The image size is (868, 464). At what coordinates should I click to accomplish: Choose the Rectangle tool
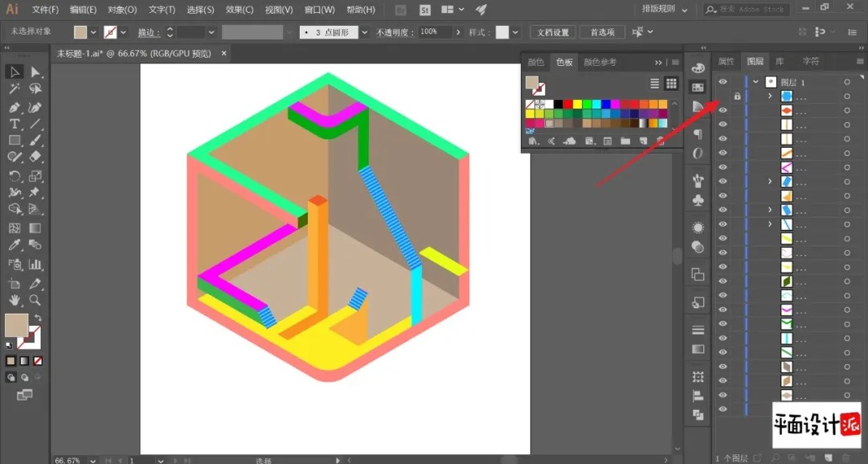click(x=14, y=141)
